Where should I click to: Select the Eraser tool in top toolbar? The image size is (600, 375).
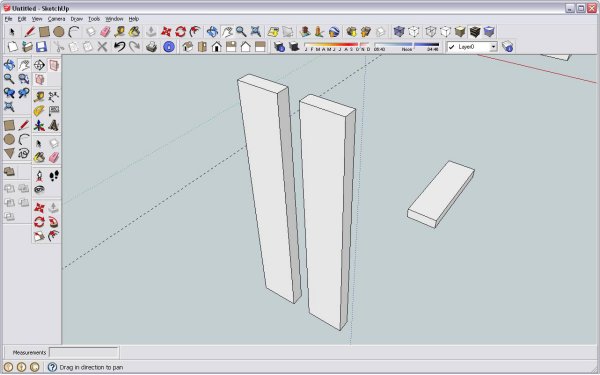[105, 32]
